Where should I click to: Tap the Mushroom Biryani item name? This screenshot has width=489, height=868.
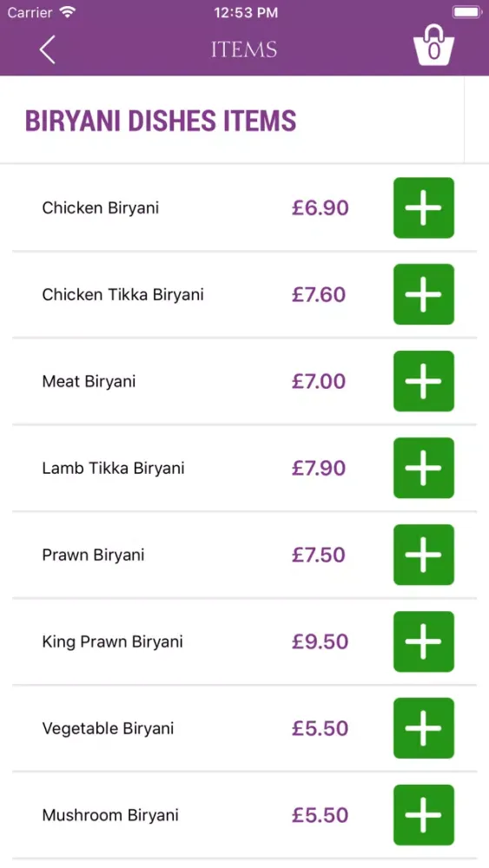110,815
